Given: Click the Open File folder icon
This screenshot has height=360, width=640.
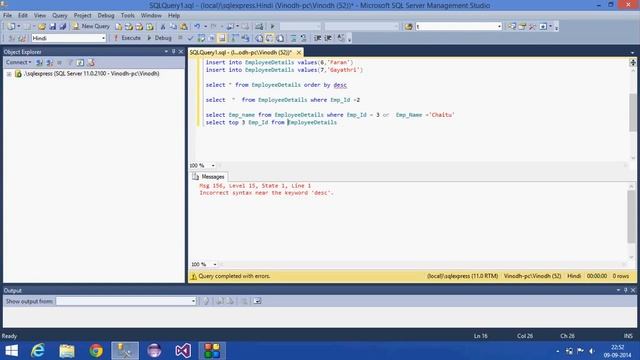Looking at the screenshot, I should coord(42,27).
